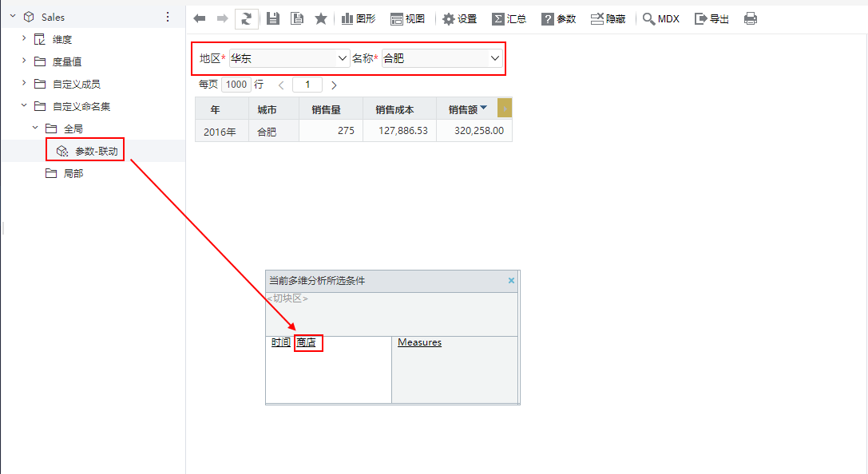Click the 销售额 sort arrow
Image resolution: width=868 pixels, height=474 pixels.
tap(484, 108)
